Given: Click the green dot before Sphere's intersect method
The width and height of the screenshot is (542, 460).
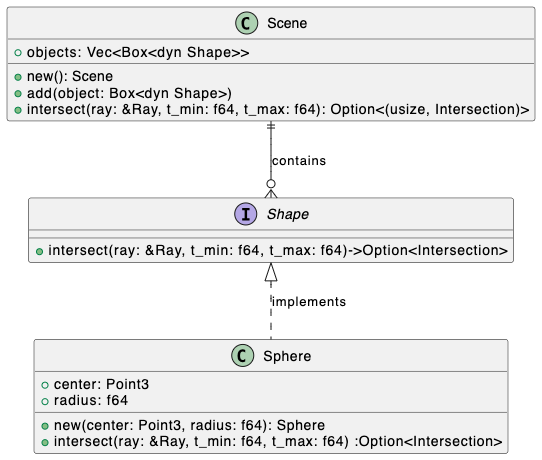Looking at the screenshot, I should point(45,442).
